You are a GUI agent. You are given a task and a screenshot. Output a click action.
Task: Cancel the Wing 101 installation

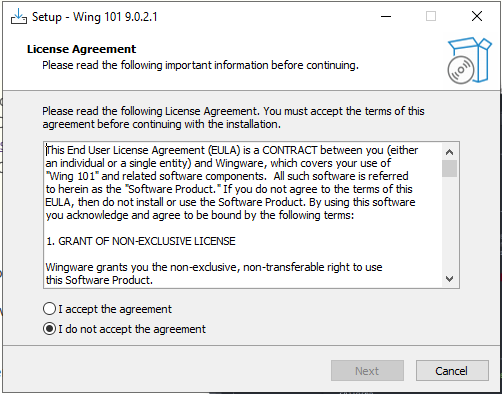click(x=452, y=371)
